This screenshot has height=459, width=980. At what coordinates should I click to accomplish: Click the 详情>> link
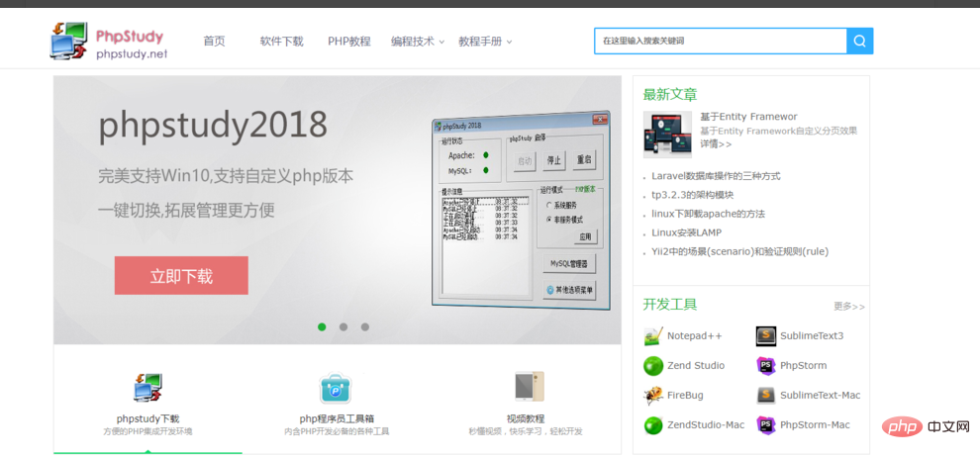[717, 144]
